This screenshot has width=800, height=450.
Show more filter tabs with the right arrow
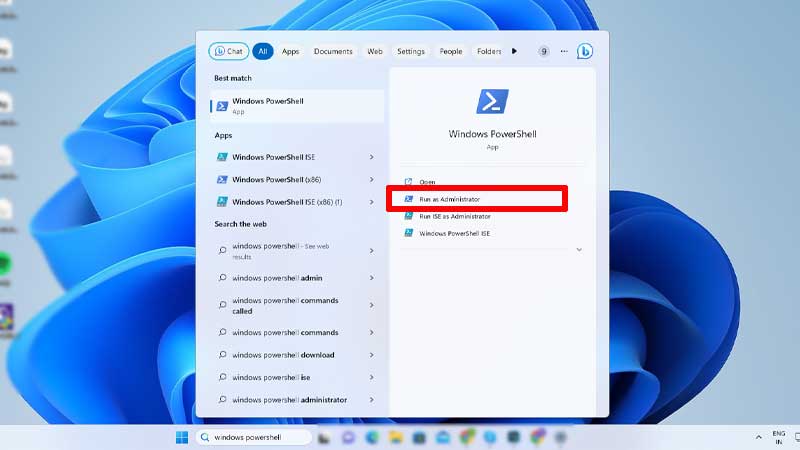(x=514, y=51)
